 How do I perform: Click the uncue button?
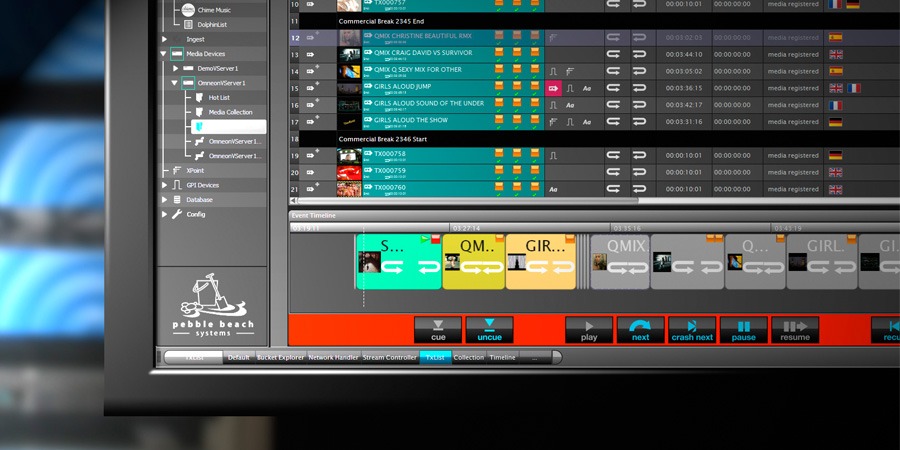pyautogui.click(x=489, y=330)
